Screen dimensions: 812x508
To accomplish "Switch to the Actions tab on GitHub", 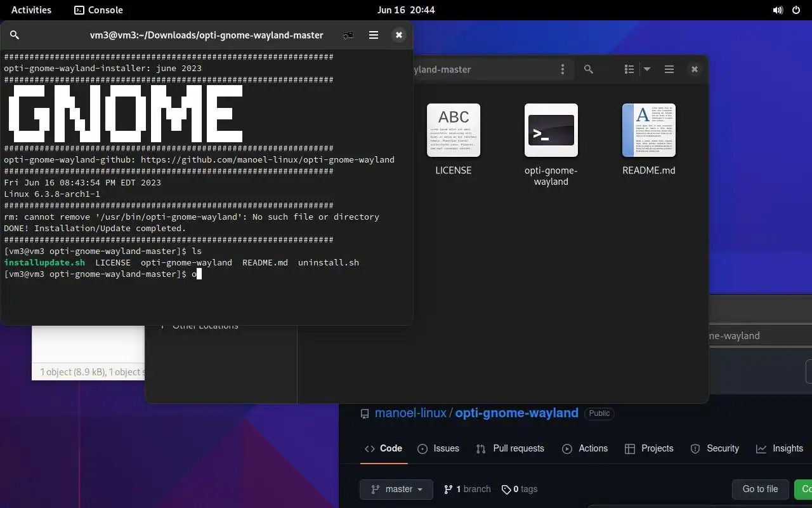I will [x=585, y=448].
